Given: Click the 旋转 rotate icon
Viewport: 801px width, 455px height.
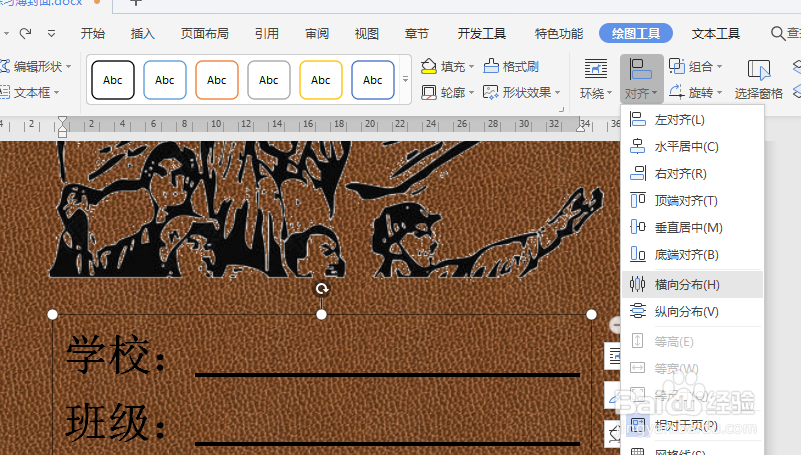Looking at the screenshot, I should point(677,92).
